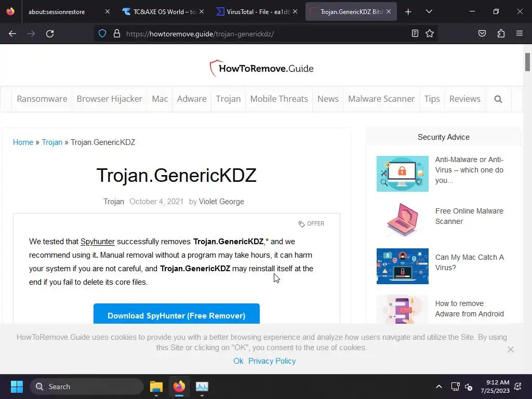Open the Reviews menu item

tap(465, 99)
